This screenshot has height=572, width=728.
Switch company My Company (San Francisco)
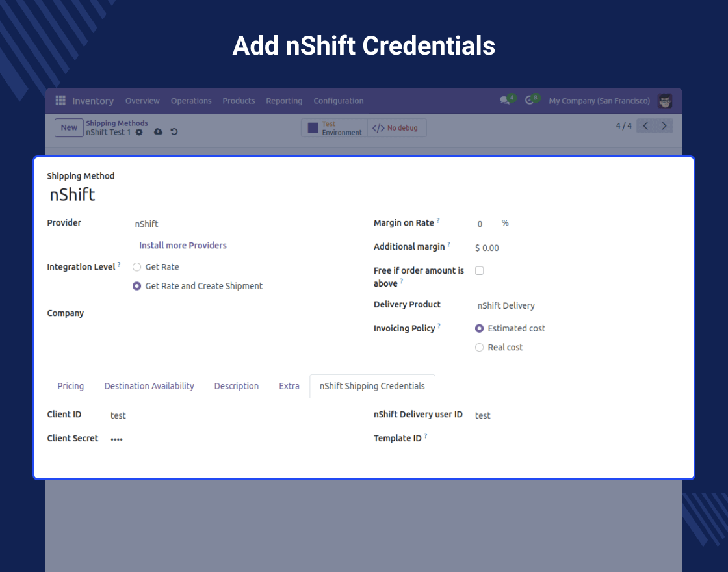pyautogui.click(x=599, y=101)
